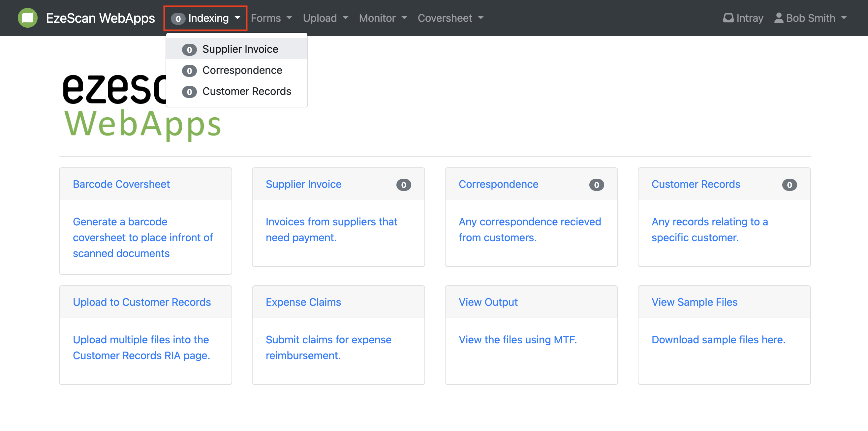Select Supplier Invoice from Indexing menu

click(x=240, y=49)
